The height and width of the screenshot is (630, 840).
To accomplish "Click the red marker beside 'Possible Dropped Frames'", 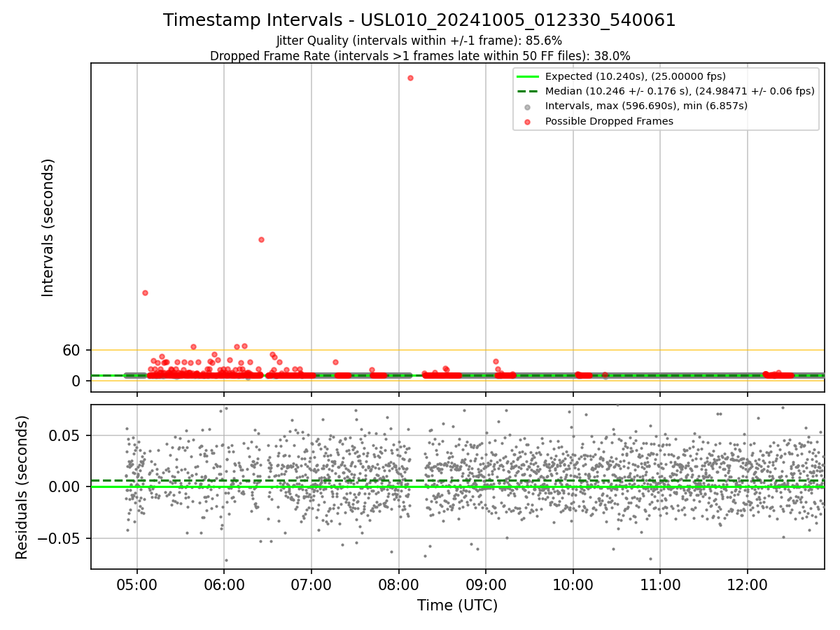I will (528, 122).
